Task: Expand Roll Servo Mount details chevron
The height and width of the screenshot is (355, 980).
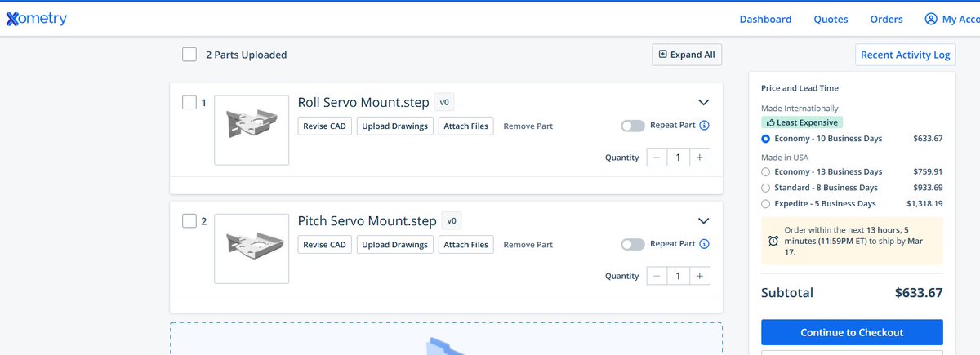Action: pos(704,103)
